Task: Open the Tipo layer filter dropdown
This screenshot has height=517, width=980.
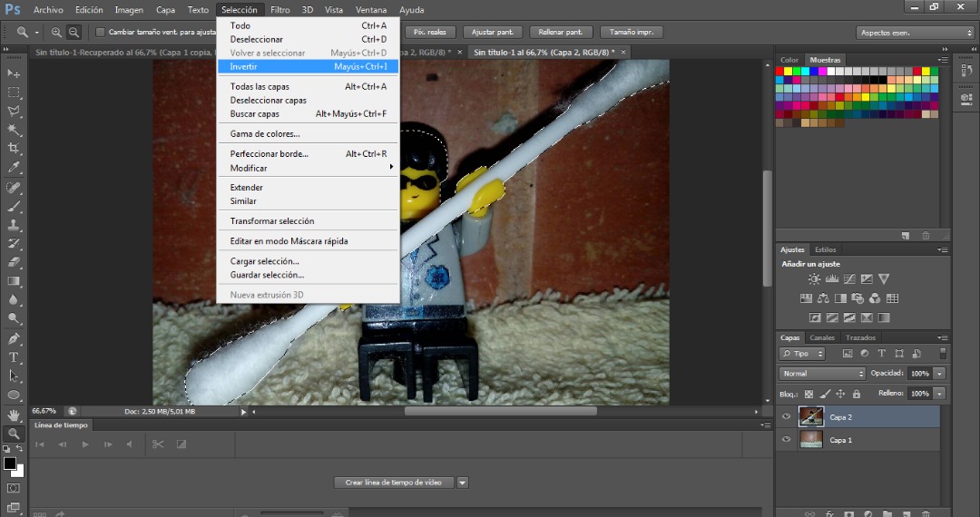Action: tap(802, 354)
